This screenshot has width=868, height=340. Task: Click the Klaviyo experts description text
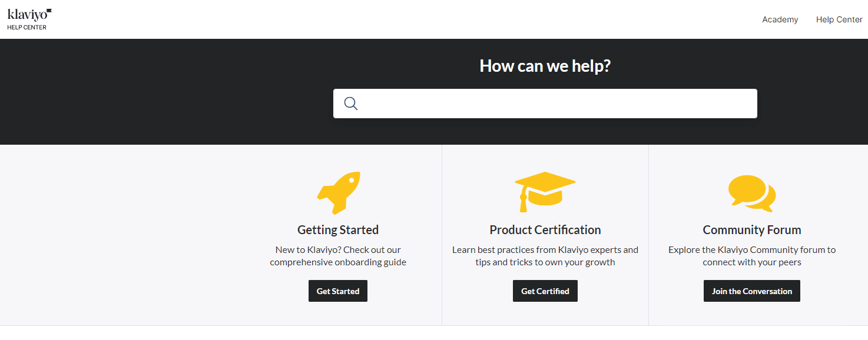pos(545,256)
